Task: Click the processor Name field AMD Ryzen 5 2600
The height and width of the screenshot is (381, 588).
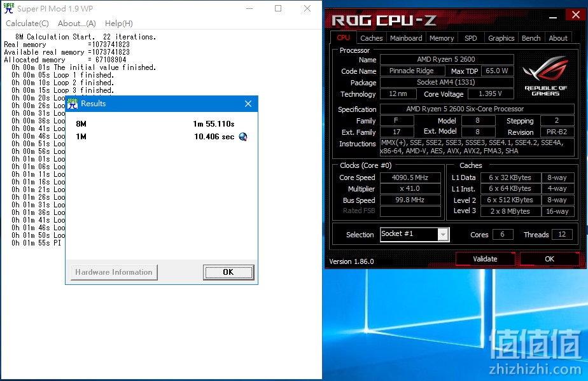Action: pyautogui.click(x=447, y=59)
